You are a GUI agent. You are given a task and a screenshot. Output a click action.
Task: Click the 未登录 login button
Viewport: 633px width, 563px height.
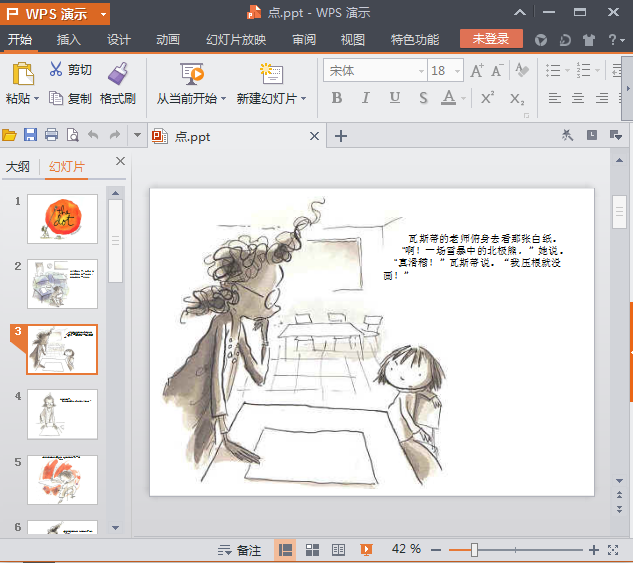click(x=491, y=39)
